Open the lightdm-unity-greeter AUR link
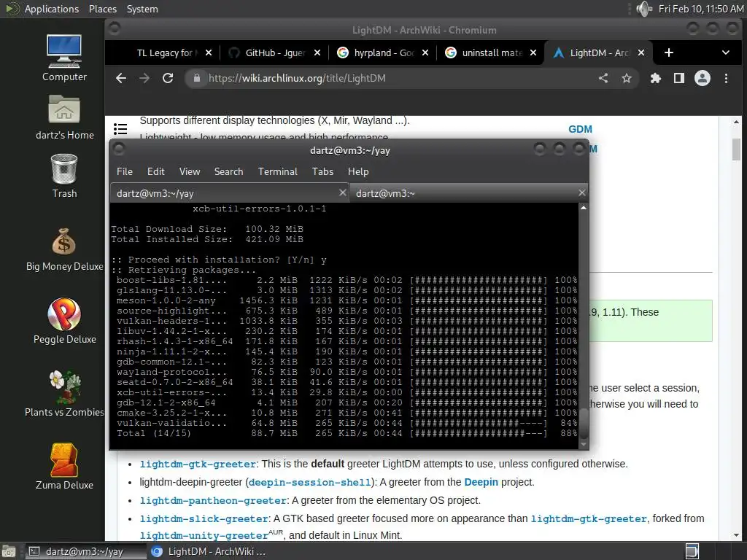 click(x=204, y=535)
